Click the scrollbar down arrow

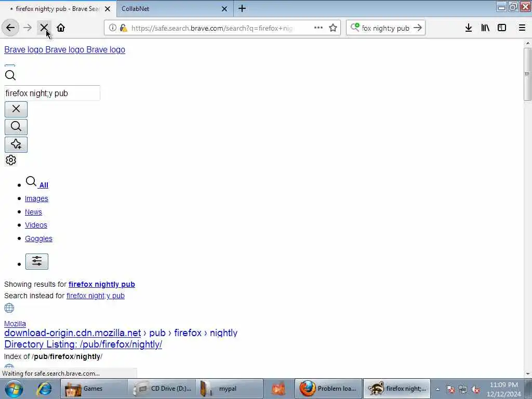click(527, 374)
